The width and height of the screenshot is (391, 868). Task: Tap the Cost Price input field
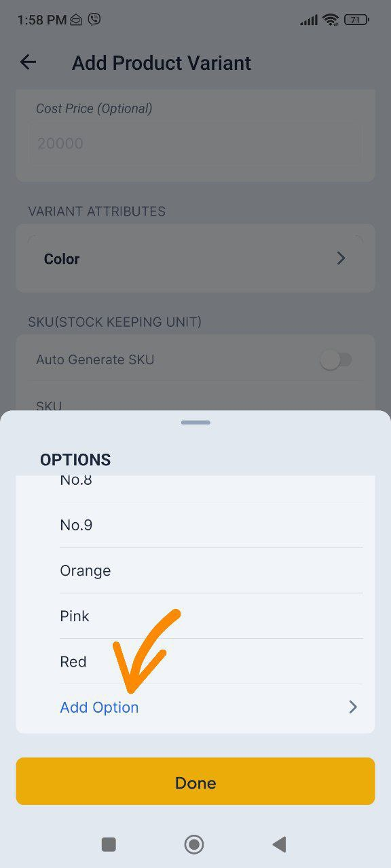(x=195, y=143)
